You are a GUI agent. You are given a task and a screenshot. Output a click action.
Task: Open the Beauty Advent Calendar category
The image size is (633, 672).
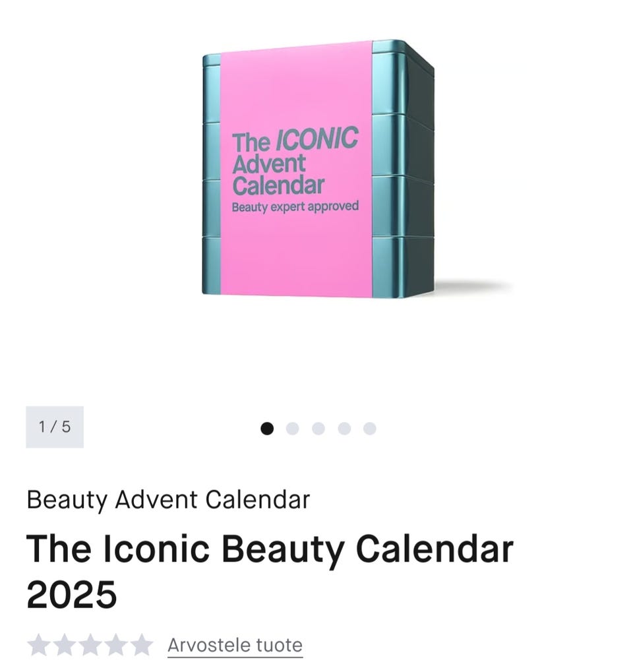click(x=168, y=500)
